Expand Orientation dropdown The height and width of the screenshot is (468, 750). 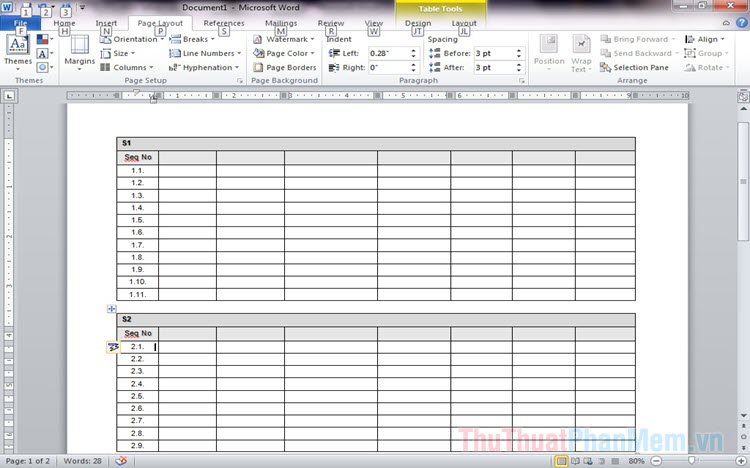[x=132, y=39]
